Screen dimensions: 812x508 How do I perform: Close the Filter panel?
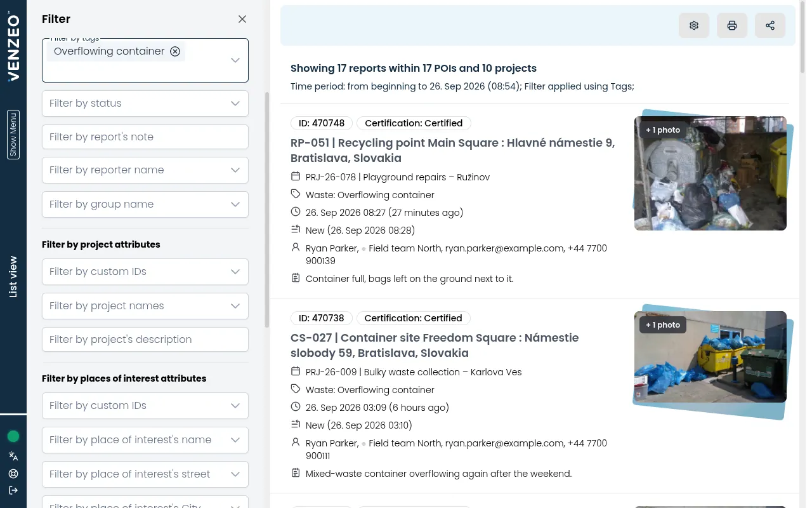pyautogui.click(x=242, y=19)
